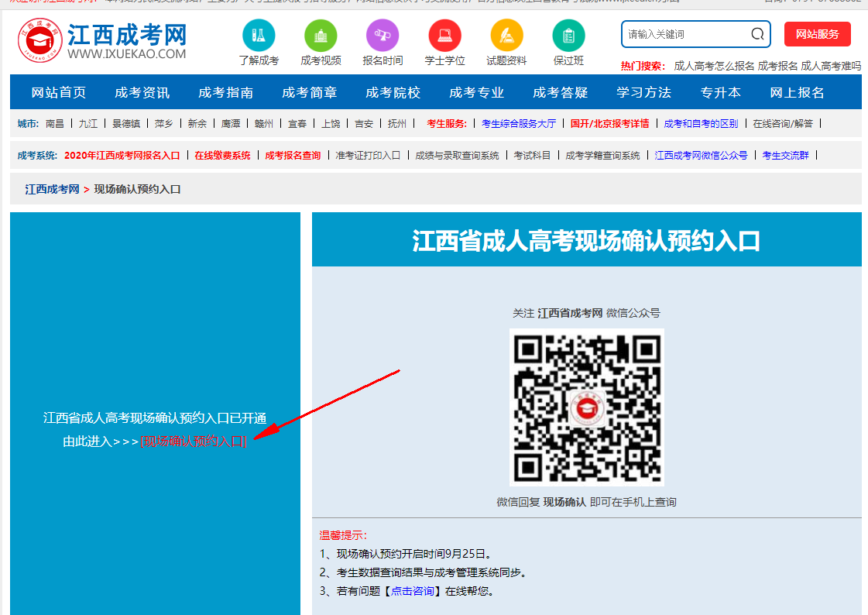Go to 网站首页 in navigation bar
Screen dimensions: 868x615
point(59,92)
